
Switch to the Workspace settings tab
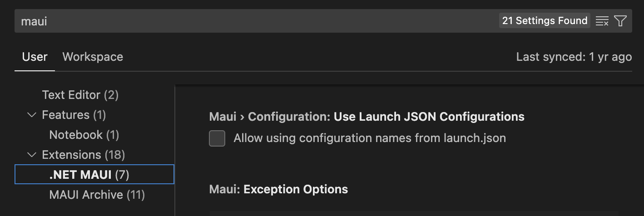tap(93, 57)
